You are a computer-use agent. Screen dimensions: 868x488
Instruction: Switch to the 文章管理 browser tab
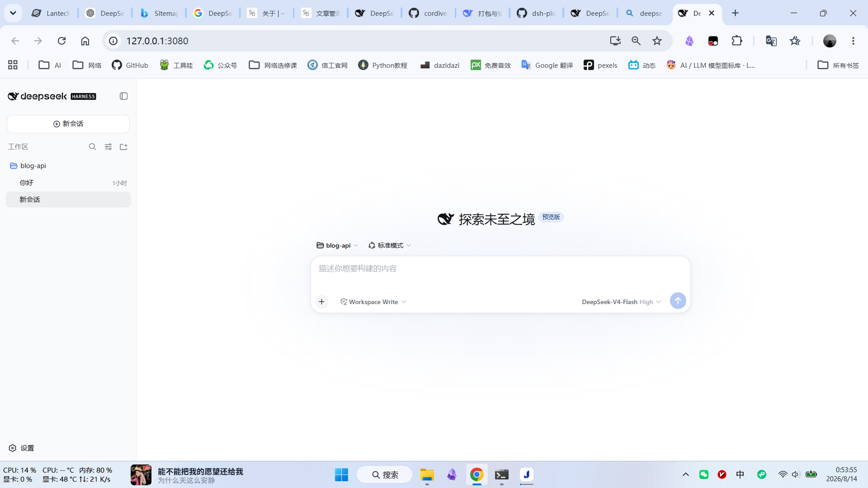(x=321, y=13)
